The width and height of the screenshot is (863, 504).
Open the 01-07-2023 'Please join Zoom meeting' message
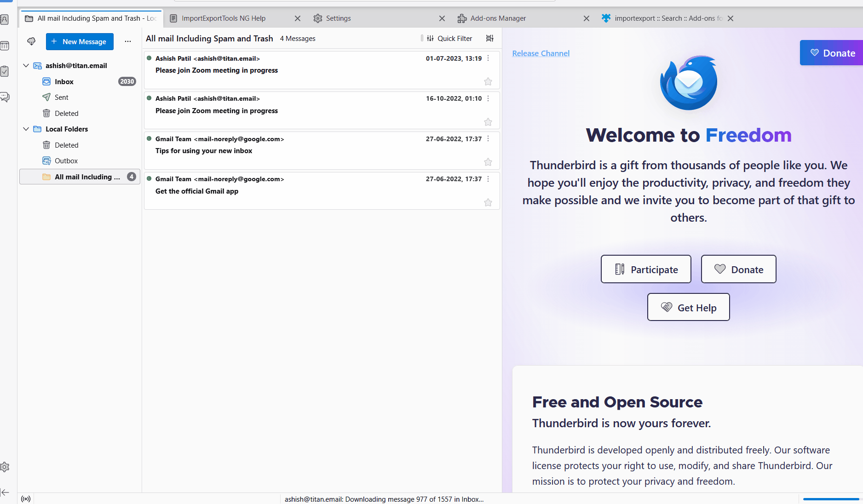click(322, 70)
